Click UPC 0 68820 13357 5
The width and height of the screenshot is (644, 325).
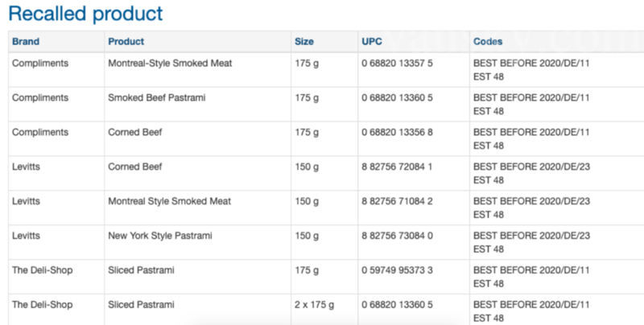pyautogui.click(x=397, y=64)
